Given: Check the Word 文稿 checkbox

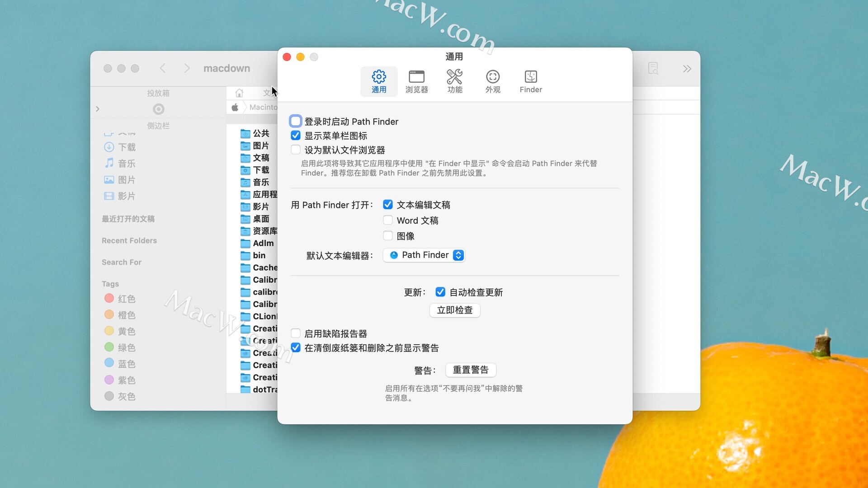Looking at the screenshot, I should [x=388, y=220].
